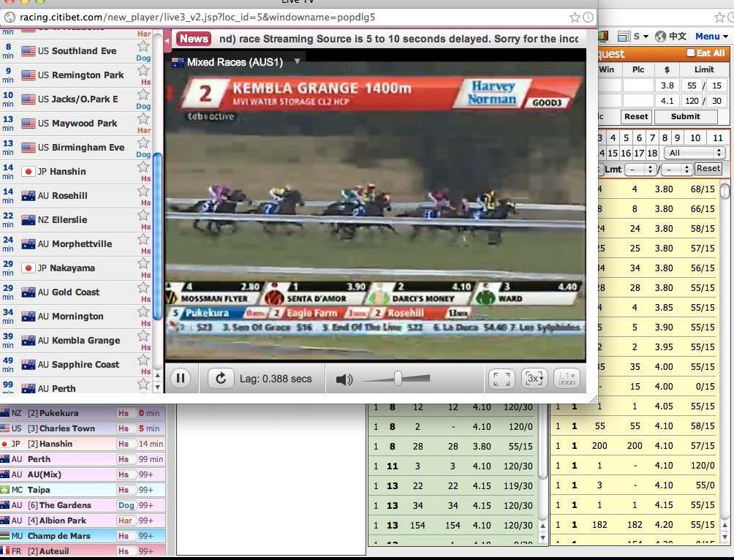
Task: Open the 3x video size dropdown
Action: click(534, 378)
